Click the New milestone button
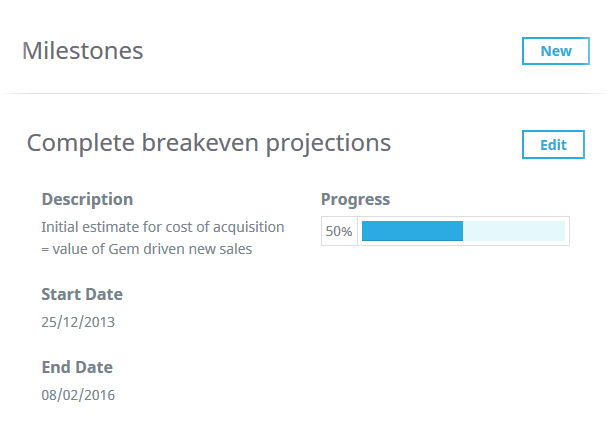 coord(555,51)
